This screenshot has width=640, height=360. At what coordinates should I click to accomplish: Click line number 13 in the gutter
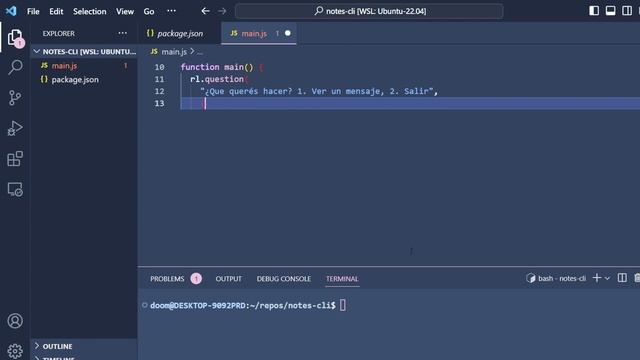tap(159, 104)
